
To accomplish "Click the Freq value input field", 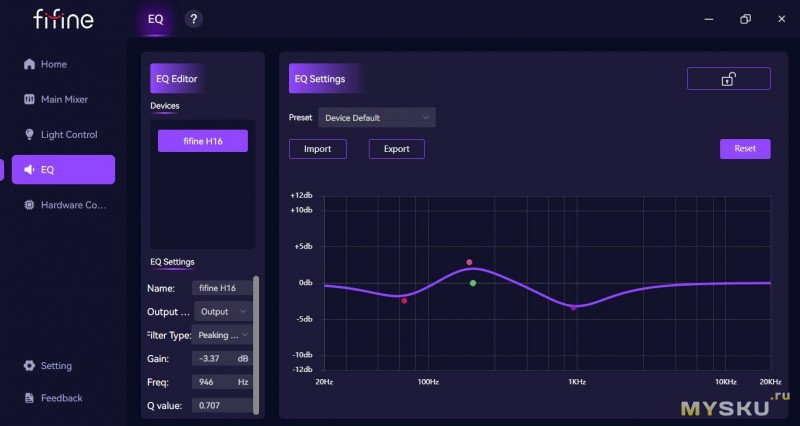I will click(x=220, y=382).
